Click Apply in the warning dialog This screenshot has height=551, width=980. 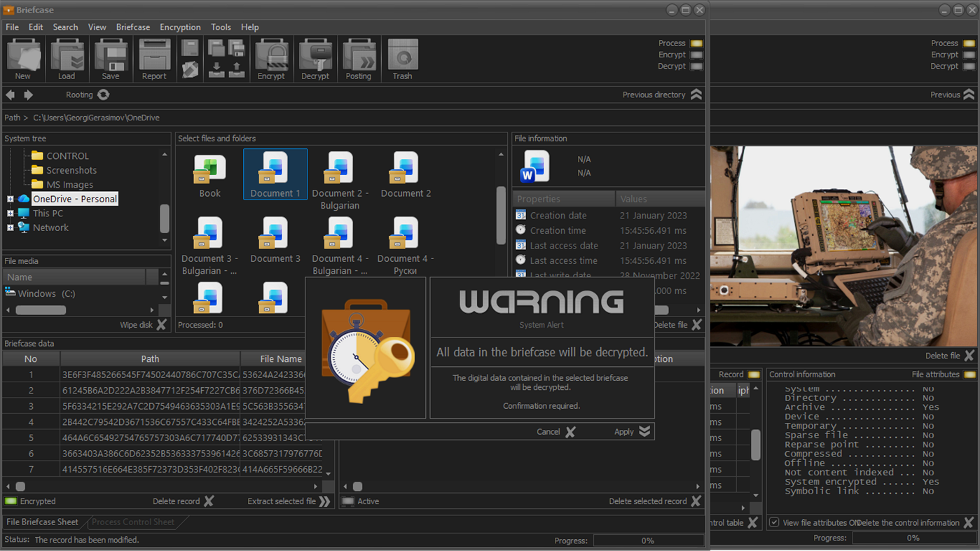tap(632, 432)
